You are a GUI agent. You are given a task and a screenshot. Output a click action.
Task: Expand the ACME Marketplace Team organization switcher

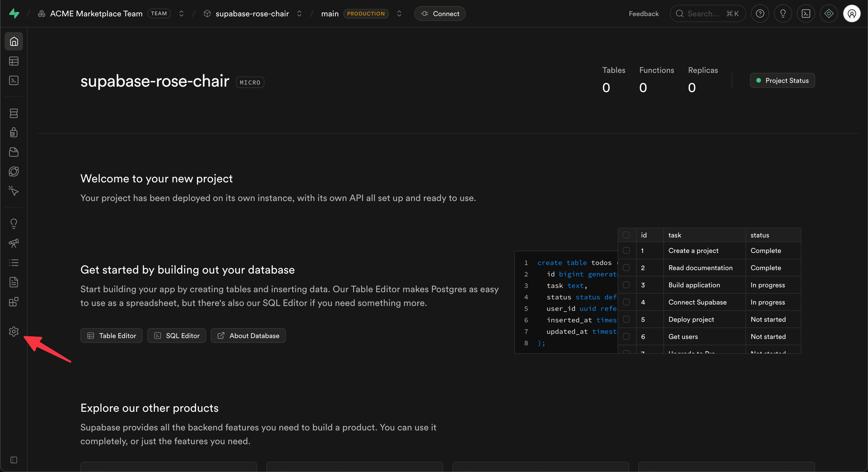(181, 13)
